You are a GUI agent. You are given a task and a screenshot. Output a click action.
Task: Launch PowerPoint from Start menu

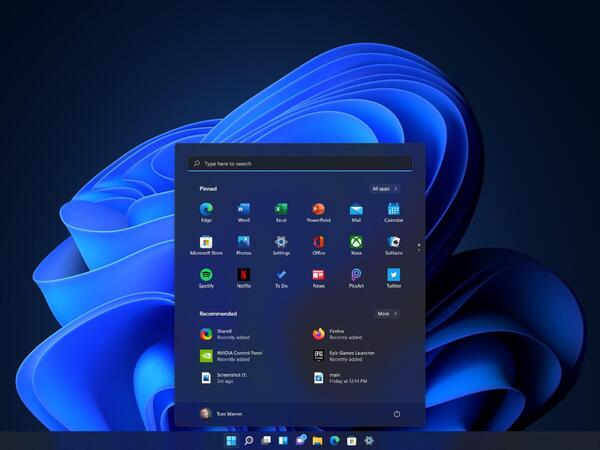319,212
